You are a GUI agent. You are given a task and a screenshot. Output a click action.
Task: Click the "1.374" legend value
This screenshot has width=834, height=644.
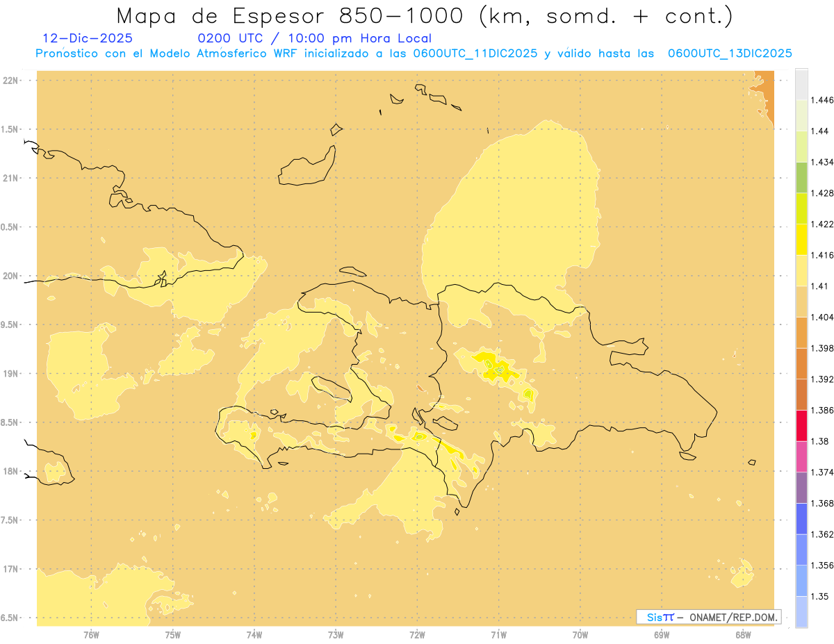tap(821, 472)
